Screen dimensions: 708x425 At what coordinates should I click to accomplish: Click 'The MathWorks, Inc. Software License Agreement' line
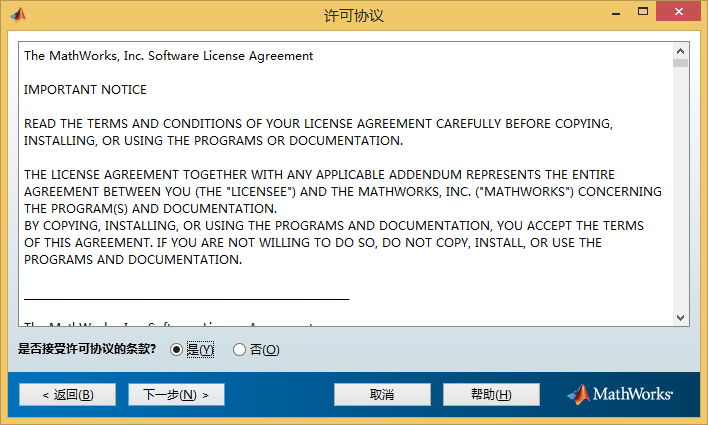point(168,56)
